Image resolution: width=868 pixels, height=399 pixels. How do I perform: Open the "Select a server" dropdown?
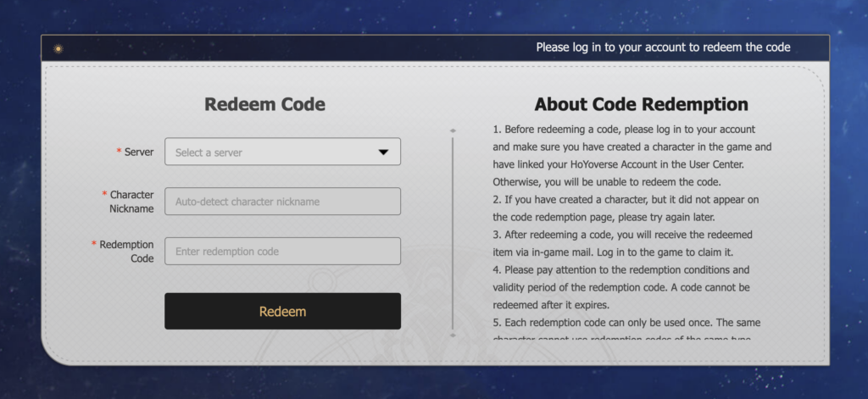pos(282,152)
